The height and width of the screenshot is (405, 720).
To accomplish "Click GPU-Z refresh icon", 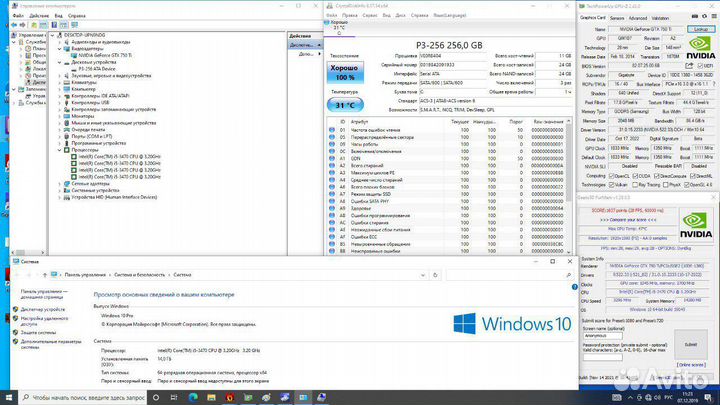I will coord(704,17).
